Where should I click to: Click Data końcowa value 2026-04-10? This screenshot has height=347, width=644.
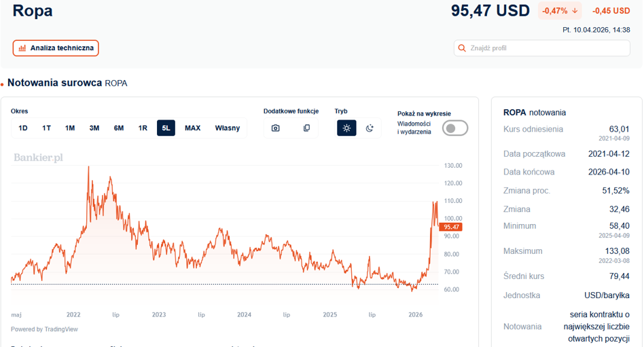click(609, 172)
